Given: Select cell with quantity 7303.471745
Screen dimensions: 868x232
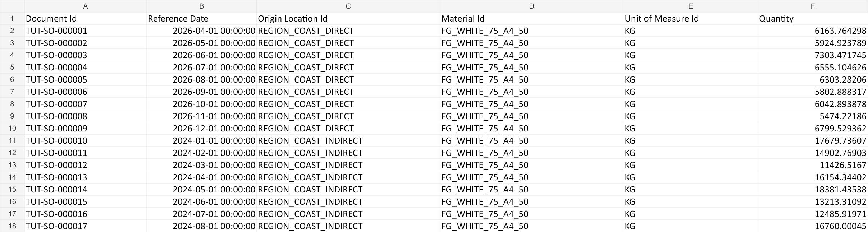Looking at the screenshot, I should [813, 55].
